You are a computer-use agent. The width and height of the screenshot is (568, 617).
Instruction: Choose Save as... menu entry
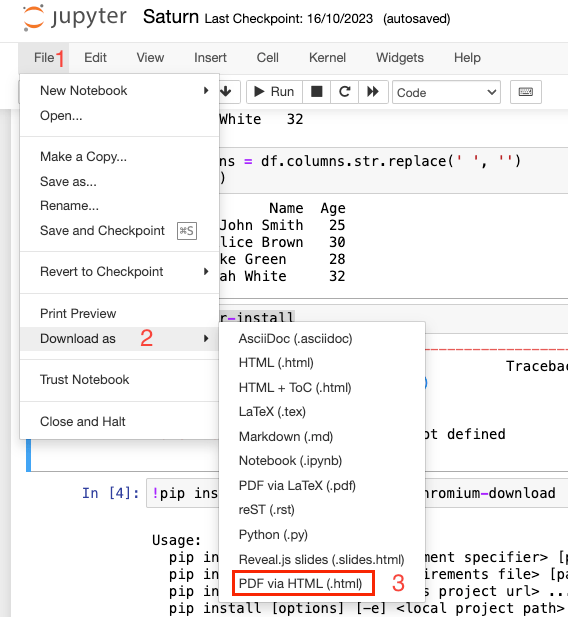click(120, 181)
